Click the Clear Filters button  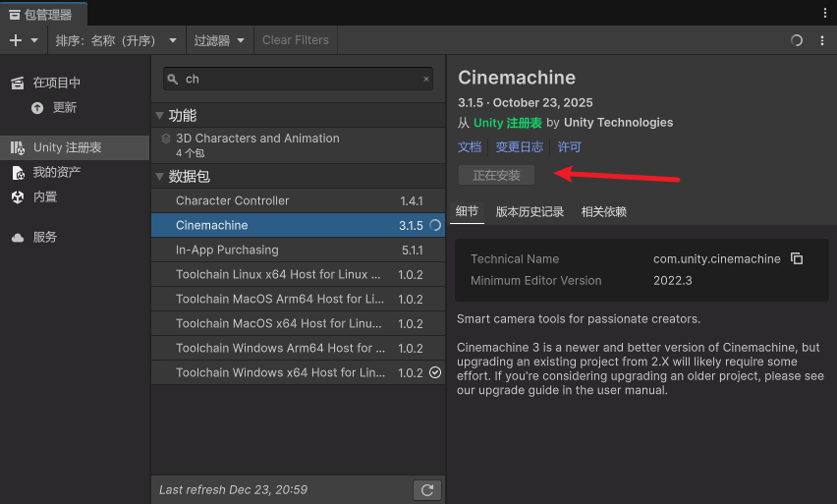coord(295,40)
